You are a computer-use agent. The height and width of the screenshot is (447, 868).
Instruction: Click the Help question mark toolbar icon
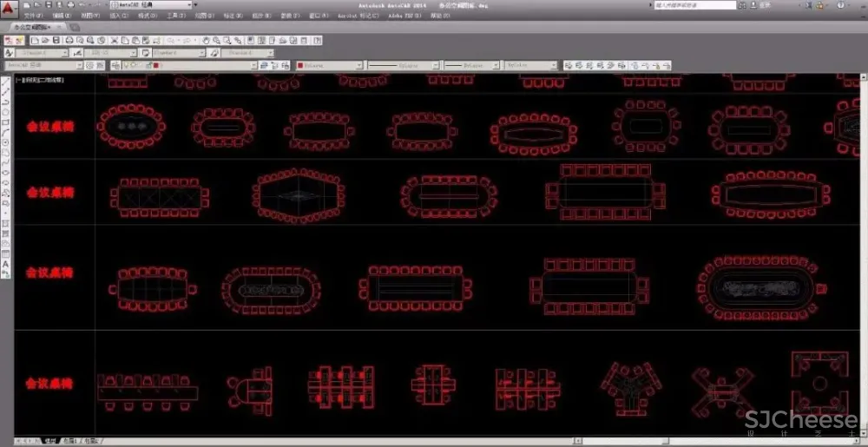pos(316,41)
